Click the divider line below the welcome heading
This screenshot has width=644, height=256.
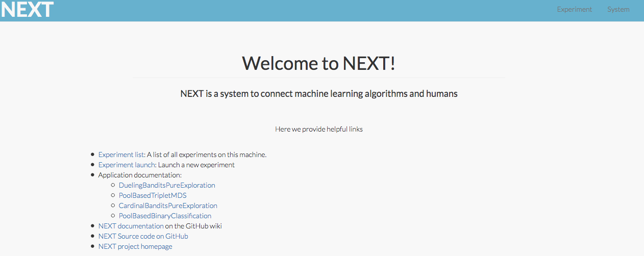point(319,78)
